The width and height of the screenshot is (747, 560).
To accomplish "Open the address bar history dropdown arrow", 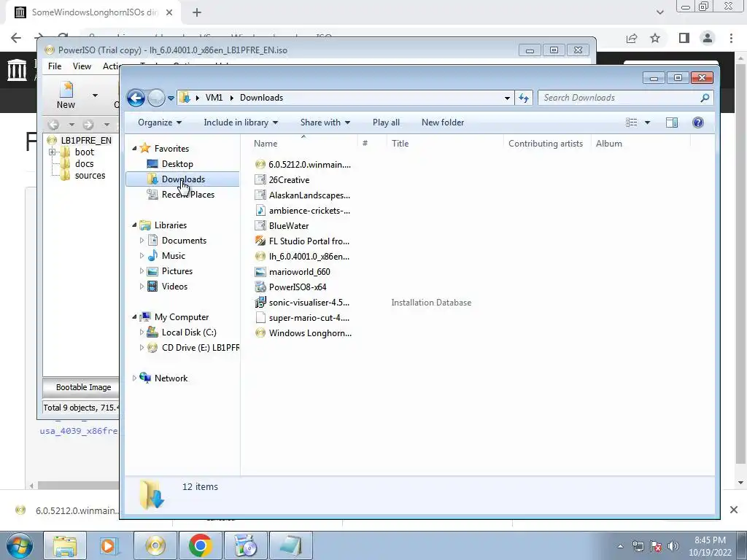I will pos(508,98).
